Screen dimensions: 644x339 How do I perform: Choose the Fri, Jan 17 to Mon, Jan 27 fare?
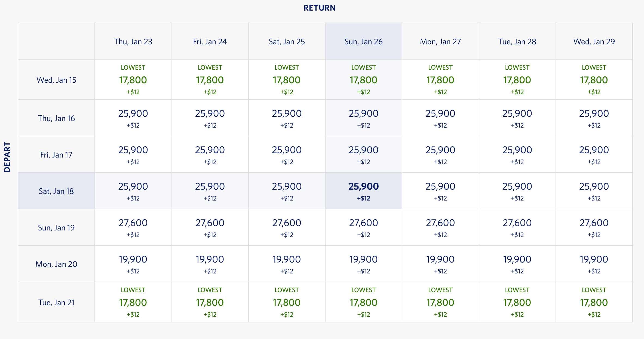pos(440,154)
